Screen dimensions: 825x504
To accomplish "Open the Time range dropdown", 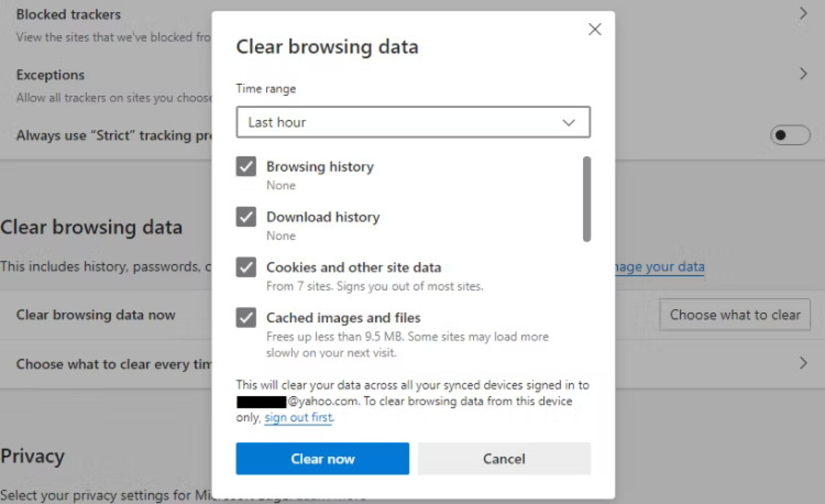I will coord(413,122).
